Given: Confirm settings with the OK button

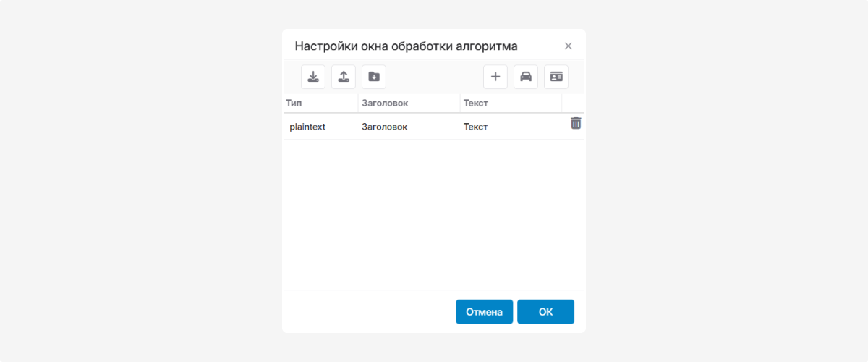Looking at the screenshot, I should click(545, 312).
